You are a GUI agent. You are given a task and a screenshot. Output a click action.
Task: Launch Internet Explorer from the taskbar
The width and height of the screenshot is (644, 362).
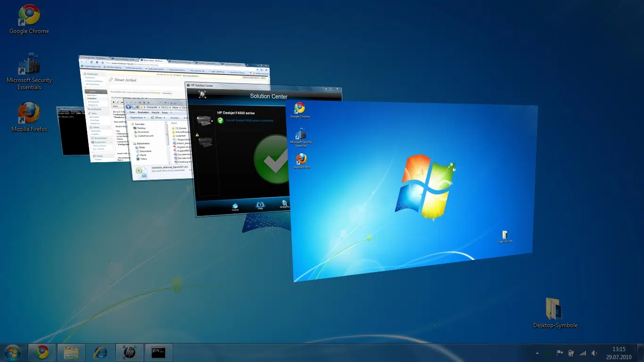click(100, 353)
